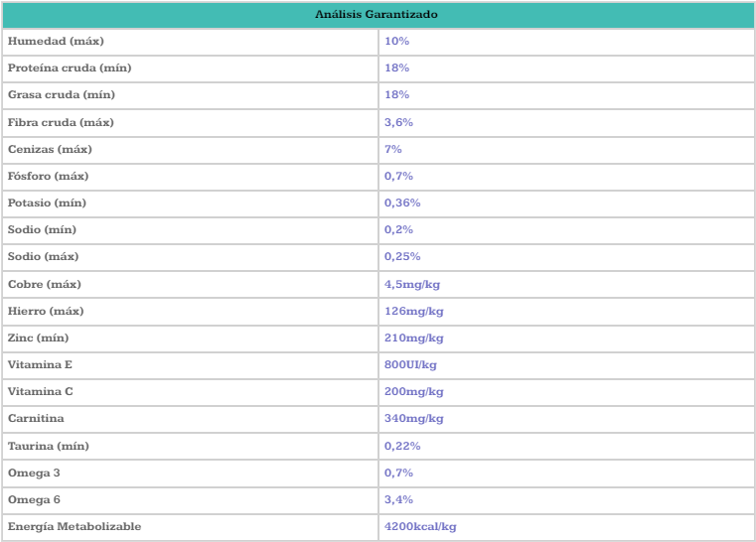Click the 340mg/kg Carnitina value
756x542 pixels.
point(414,419)
